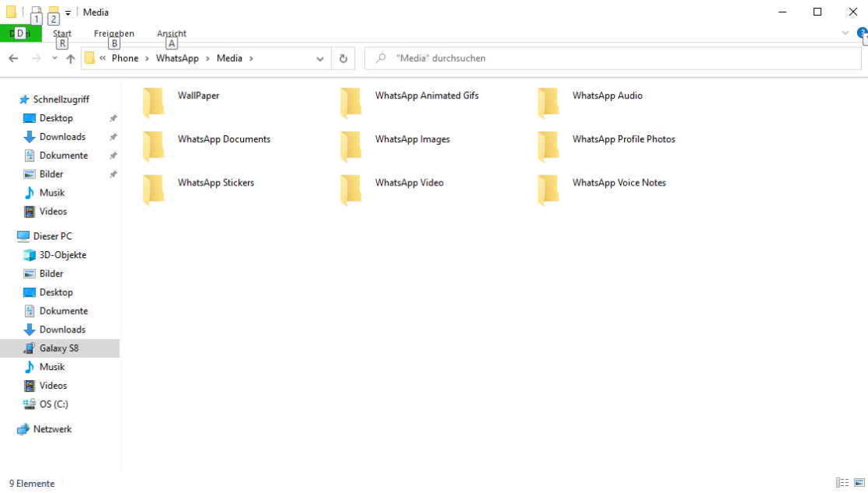Open the WhatsApp Documents folder icon
The image size is (868, 493).
click(x=154, y=146)
